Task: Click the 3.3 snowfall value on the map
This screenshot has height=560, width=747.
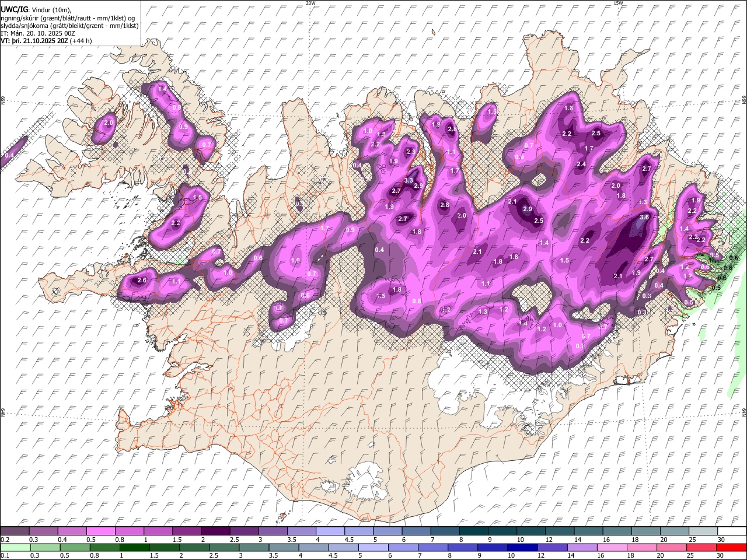Action: point(409,180)
